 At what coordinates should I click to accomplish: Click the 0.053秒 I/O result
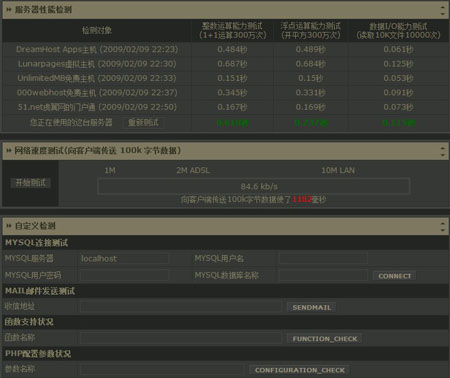(398, 78)
